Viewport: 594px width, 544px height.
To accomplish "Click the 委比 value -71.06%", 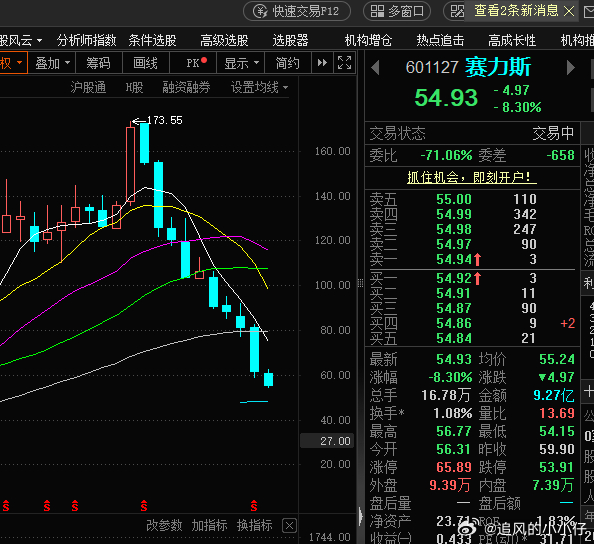I will click(446, 155).
